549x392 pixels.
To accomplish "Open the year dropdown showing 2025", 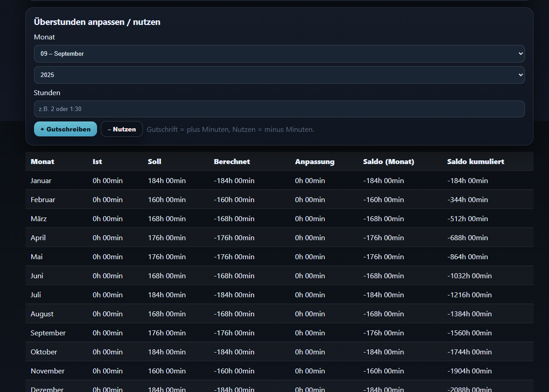I will click(279, 75).
